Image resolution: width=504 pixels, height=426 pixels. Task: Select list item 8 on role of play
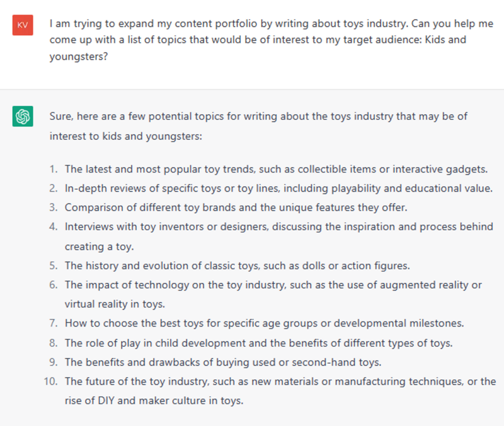259,343
